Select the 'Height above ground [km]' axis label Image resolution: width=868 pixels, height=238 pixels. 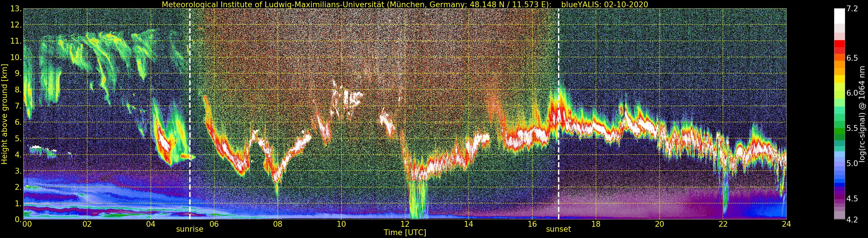(x=4, y=114)
